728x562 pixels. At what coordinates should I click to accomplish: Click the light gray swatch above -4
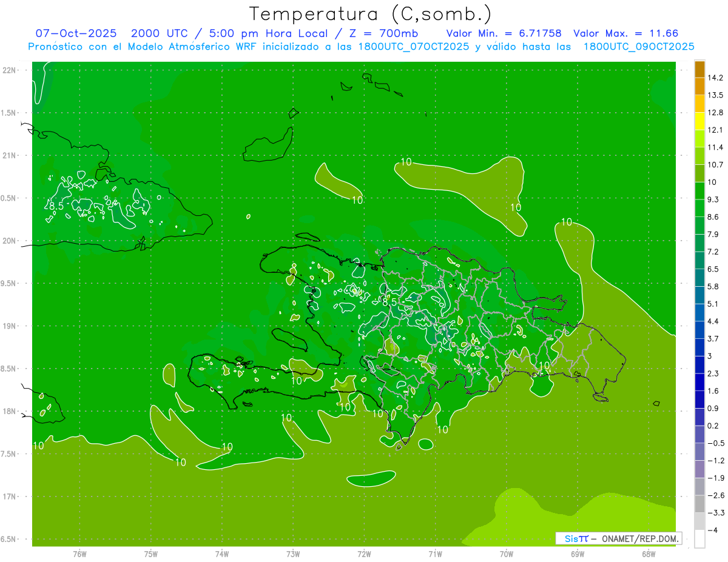pyautogui.click(x=699, y=521)
